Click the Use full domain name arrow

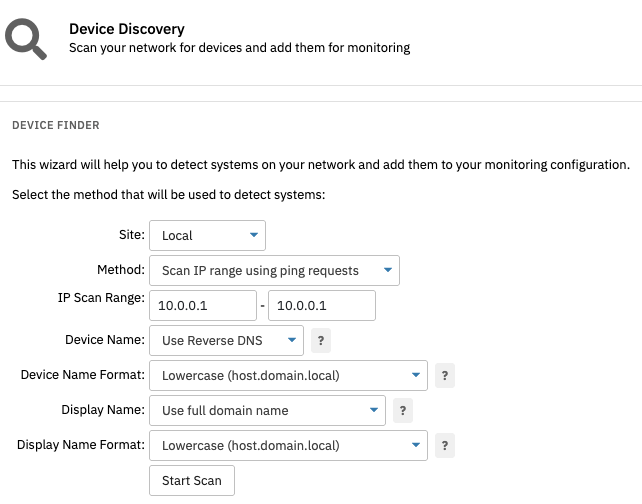[x=374, y=410]
